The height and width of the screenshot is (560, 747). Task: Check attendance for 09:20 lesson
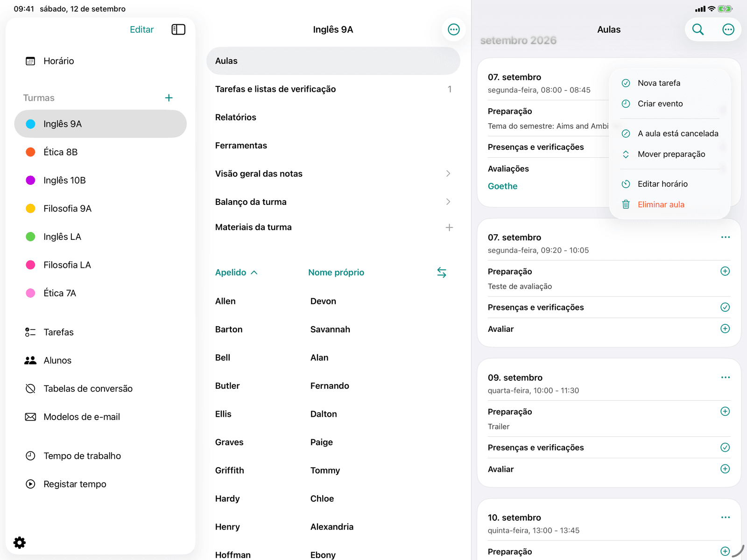coord(725,307)
